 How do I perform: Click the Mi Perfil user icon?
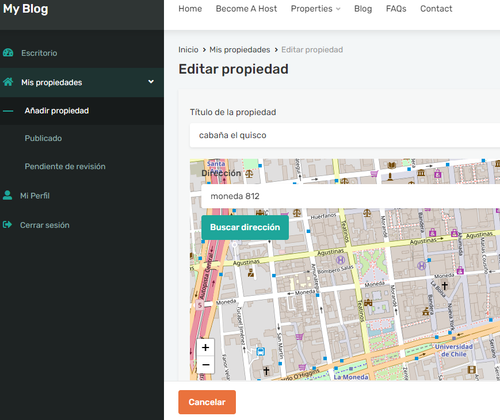click(7, 195)
